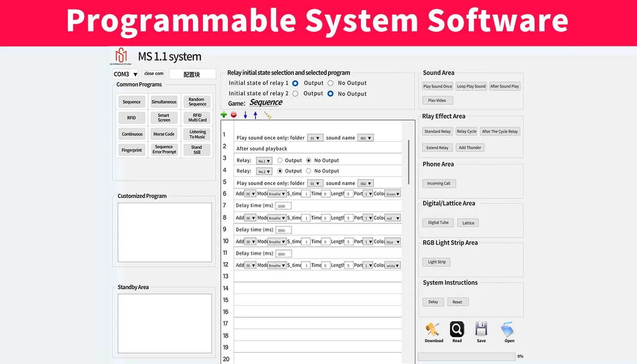The width and height of the screenshot is (637, 364).
Task: Click the Open file icon
Action: pos(508,329)
